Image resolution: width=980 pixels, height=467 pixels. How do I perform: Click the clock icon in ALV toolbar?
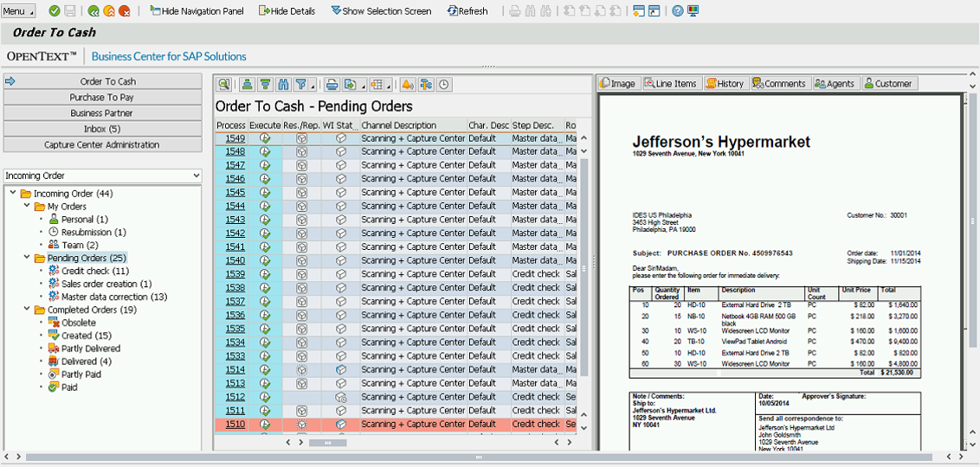(443, 84)
